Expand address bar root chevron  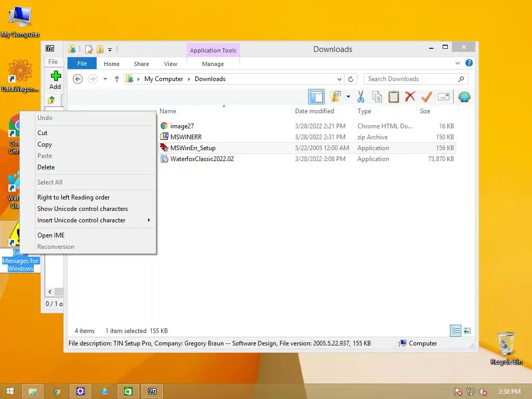(138, 79)
